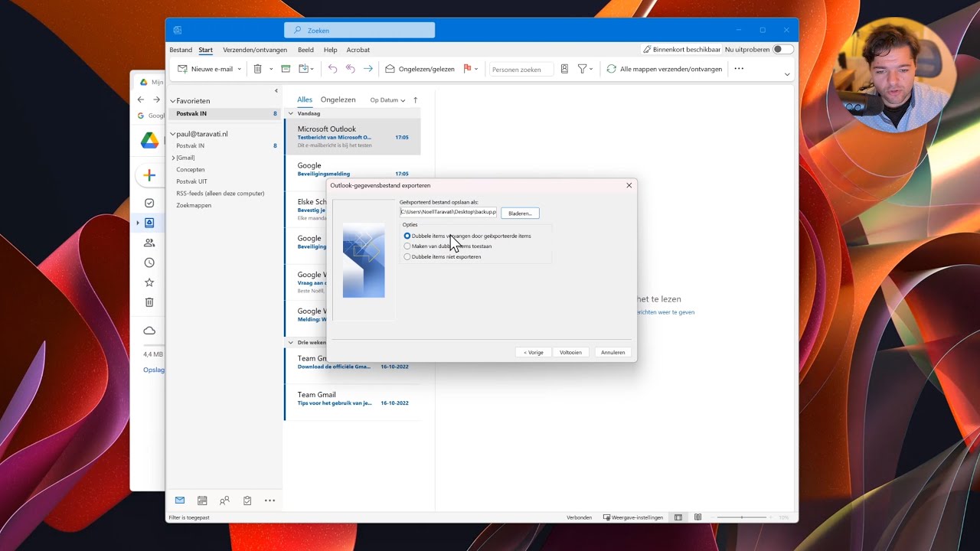Screen dimensions: 980x551
Task: Click the Personen zoeken field
Action: [521, 69]
